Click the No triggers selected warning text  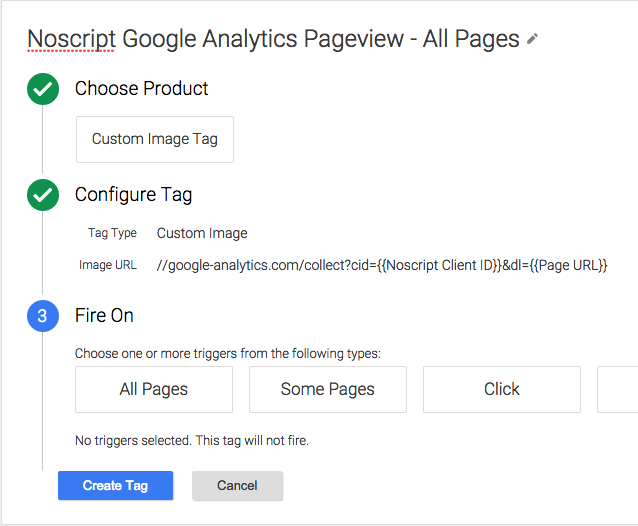click(x=192, y=441)
